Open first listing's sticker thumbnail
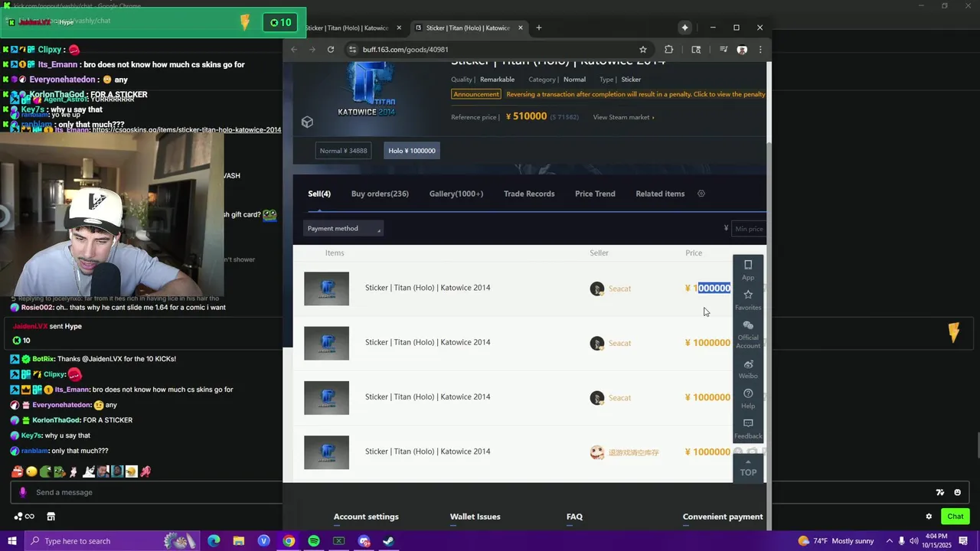 (326, 289)
